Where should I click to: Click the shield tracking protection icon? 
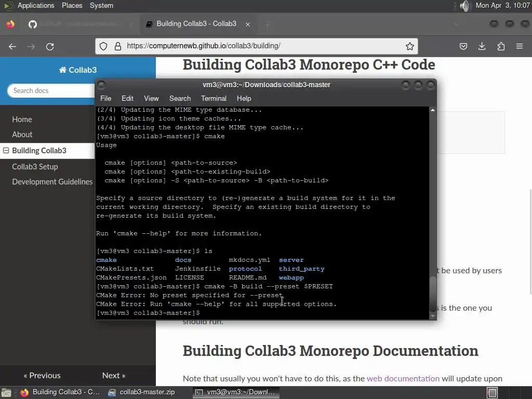click(x=103, y=46)
